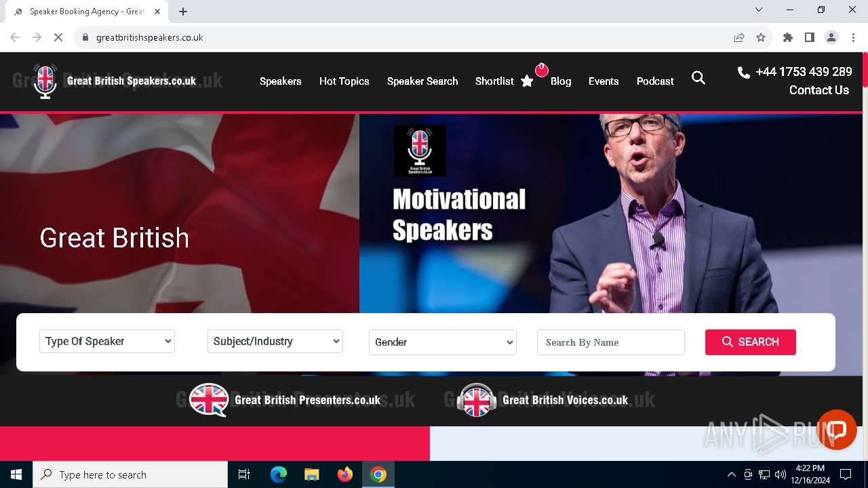The image size is (868, 488).
Task: Show hidden system tray icons
Action: pos(731,474)
